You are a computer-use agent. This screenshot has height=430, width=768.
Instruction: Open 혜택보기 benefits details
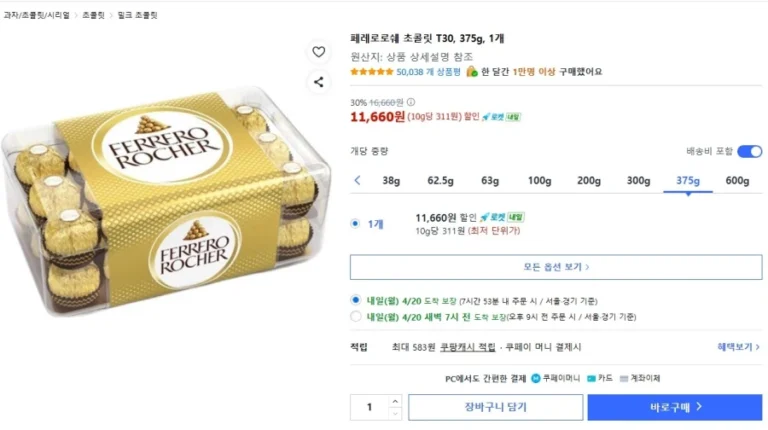pyautogui.click(x=738, y=347)
